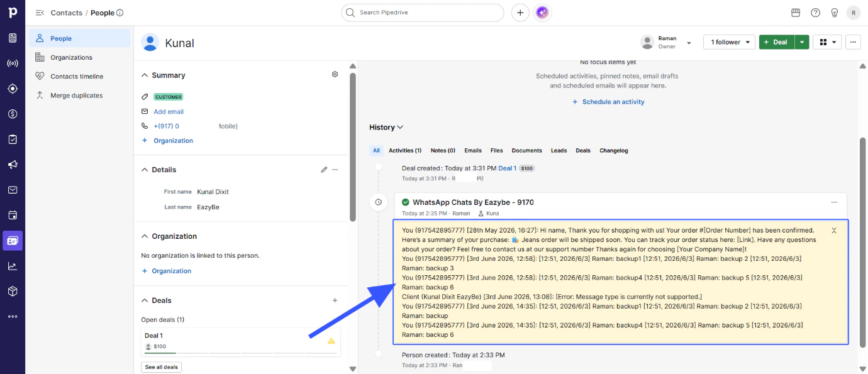Select the Files history tab
This screenshot has width=868, height=374.
click(497, 150)
